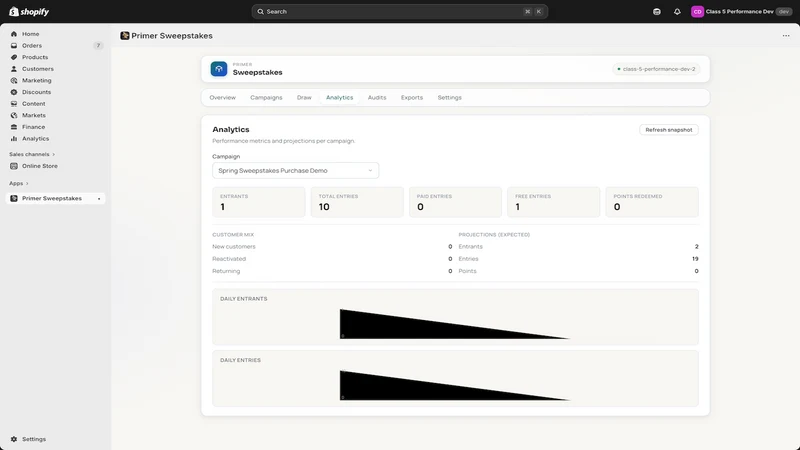Open the notifications bell
This screenshot has width=800, height=450.
677,11
